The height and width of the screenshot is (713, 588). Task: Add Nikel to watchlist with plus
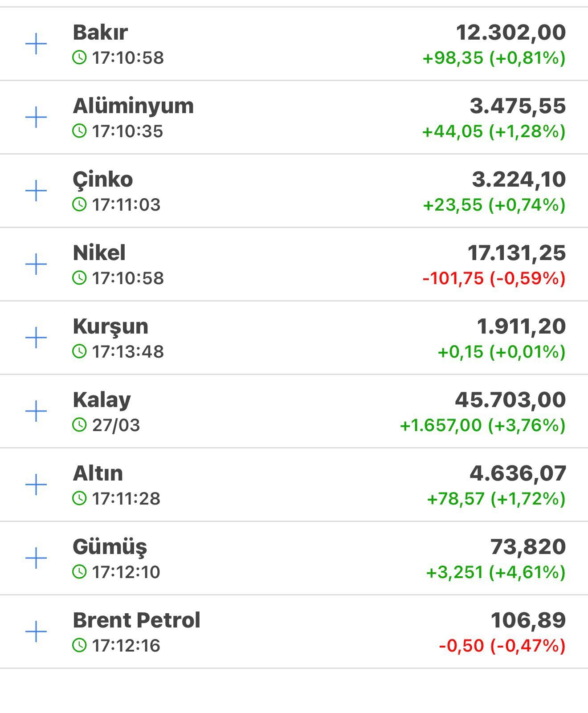pyautogui.click(x=36, y=265)
